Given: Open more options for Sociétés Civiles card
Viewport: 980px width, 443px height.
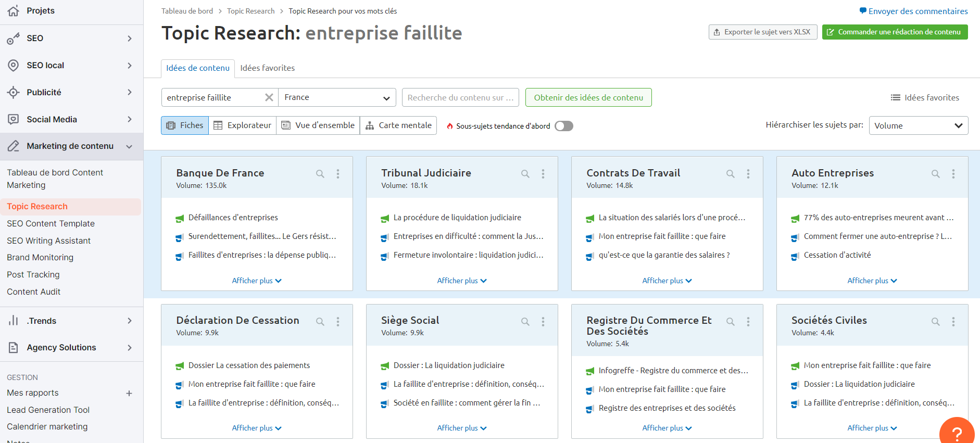Looking at the screenshot, I should click(x=953, y=322).
